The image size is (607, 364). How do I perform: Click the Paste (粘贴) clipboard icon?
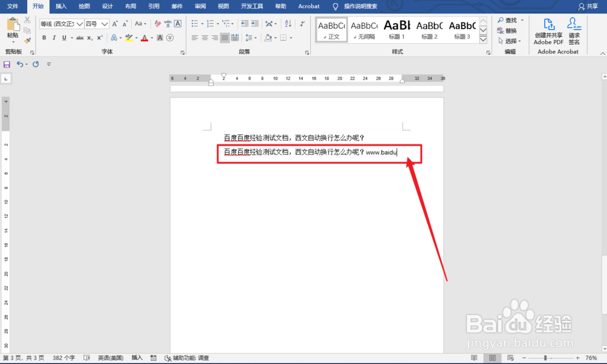13,24
